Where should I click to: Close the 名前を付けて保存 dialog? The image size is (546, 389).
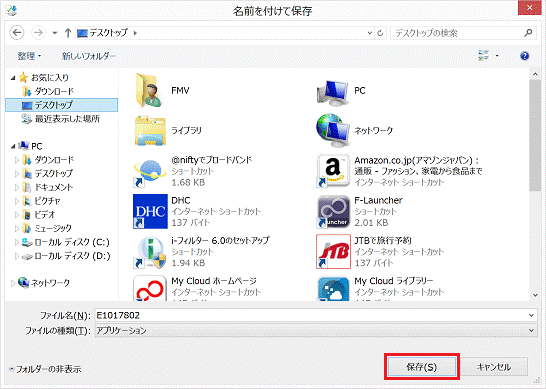tap(529, 8)
